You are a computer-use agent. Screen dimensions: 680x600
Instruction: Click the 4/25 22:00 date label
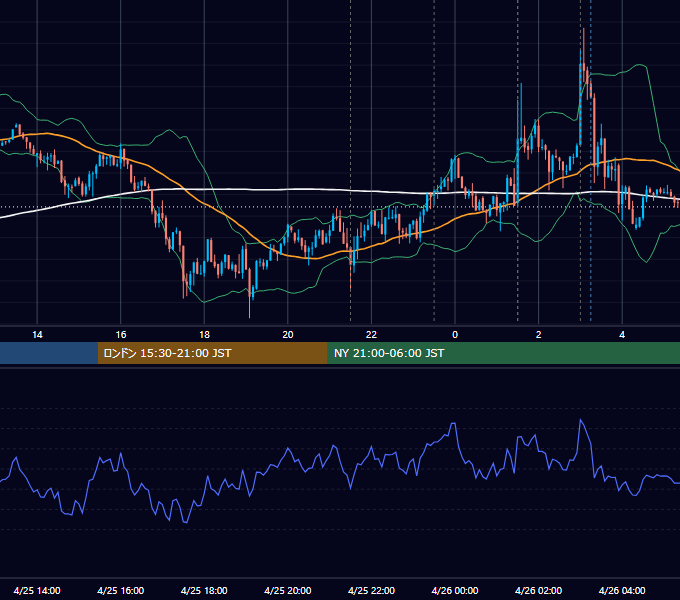tap(371, 590)
